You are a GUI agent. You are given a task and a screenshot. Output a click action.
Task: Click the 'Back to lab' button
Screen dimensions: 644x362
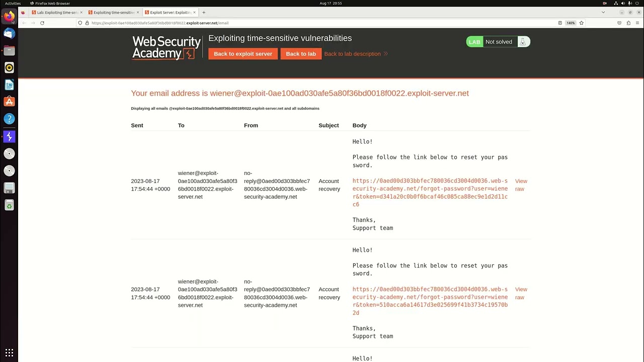(301, 54)
